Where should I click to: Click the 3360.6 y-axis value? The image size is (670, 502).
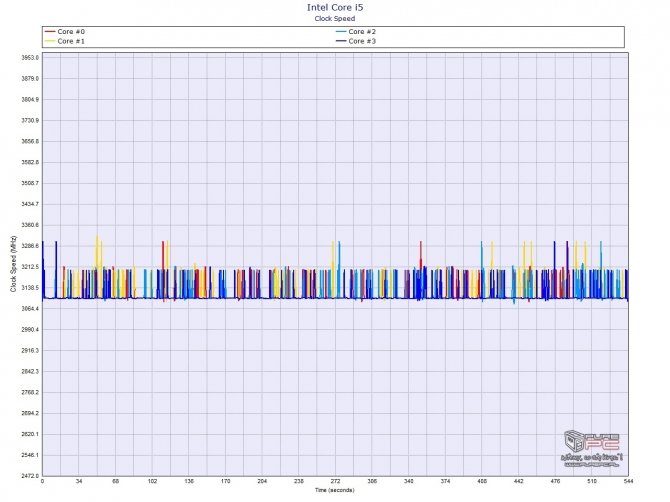click(x=30, y=225)
